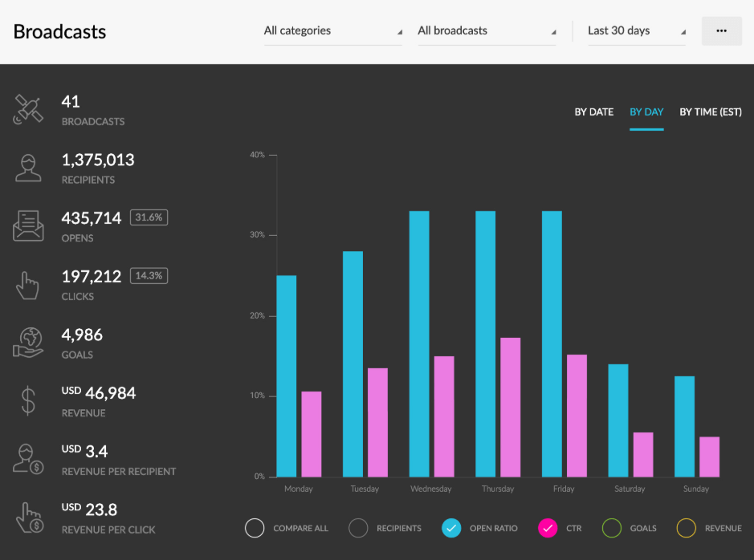Open the All categories dropdown
The width and height of the screenshot is (754, 560).
point(332,31)
